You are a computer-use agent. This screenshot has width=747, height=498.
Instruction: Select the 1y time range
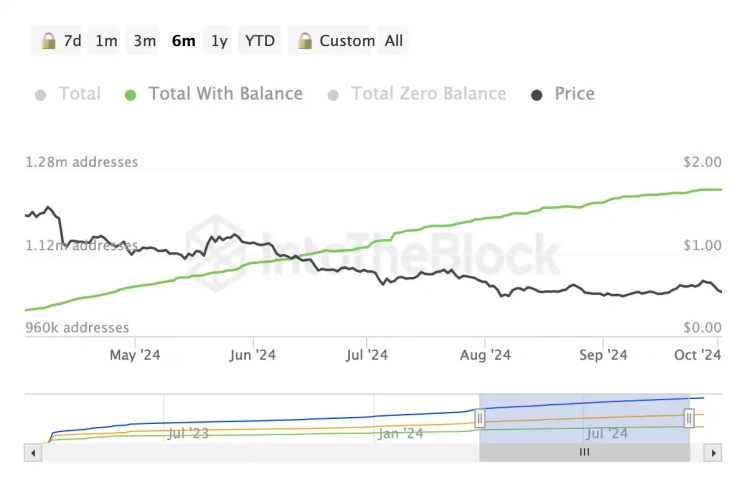(x=219, y=41)
